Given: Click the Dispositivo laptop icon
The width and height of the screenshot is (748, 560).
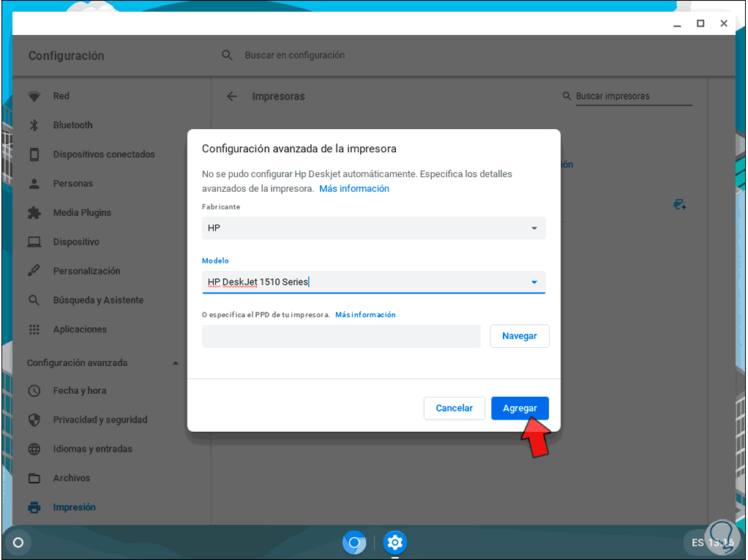Looking at the screenshot, I should pyautogui.click(x=34, y=242).
